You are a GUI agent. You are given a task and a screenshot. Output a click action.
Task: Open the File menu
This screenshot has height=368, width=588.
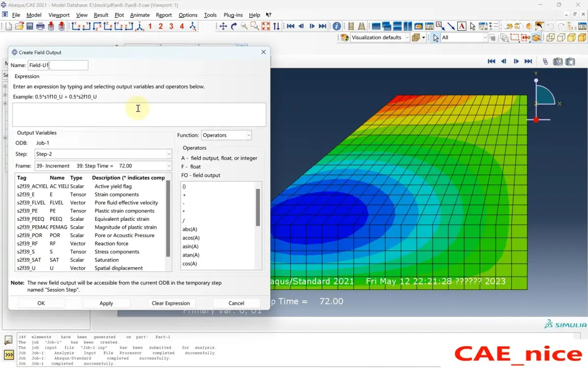[16, 15]
